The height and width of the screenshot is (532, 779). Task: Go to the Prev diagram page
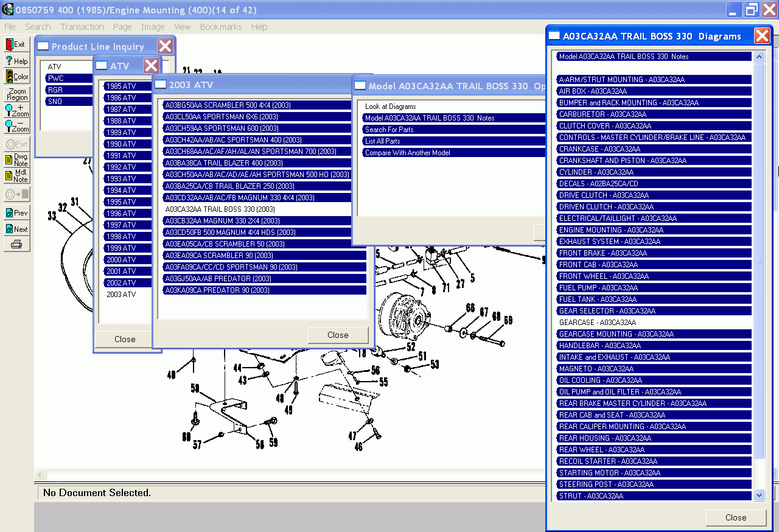click(x=16, y=213)
